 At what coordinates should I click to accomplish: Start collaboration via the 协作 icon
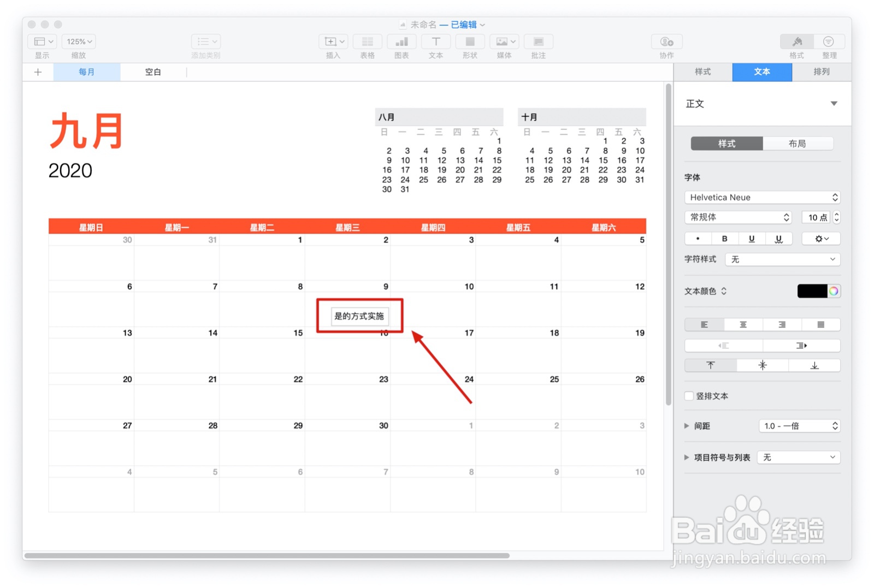point(666,41)
